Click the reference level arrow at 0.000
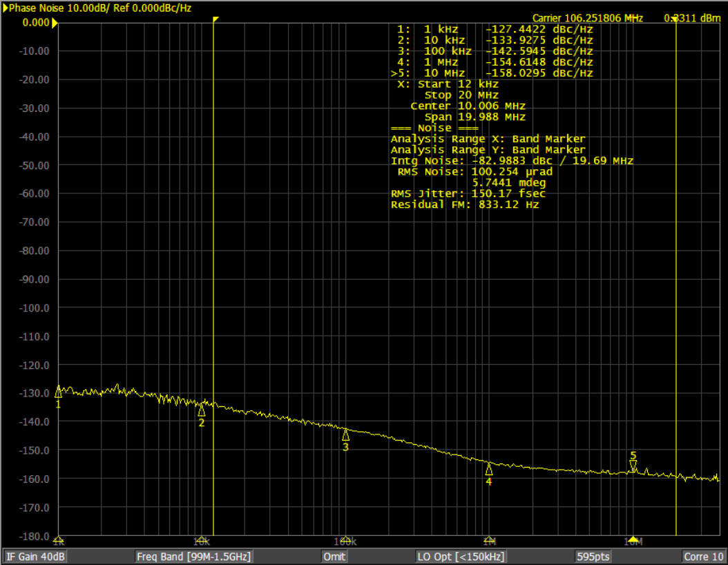 pyautogui.click(x=55, y=23)
